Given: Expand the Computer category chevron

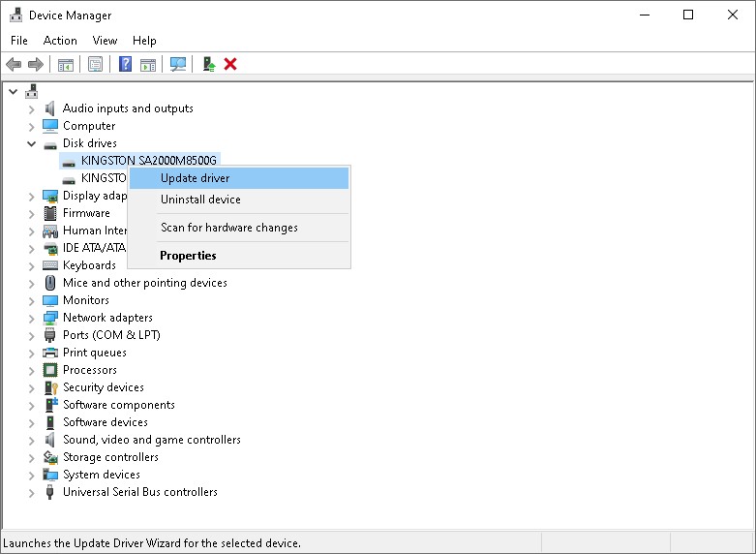Looking at the screenshot, I should [x=31, y=127].
